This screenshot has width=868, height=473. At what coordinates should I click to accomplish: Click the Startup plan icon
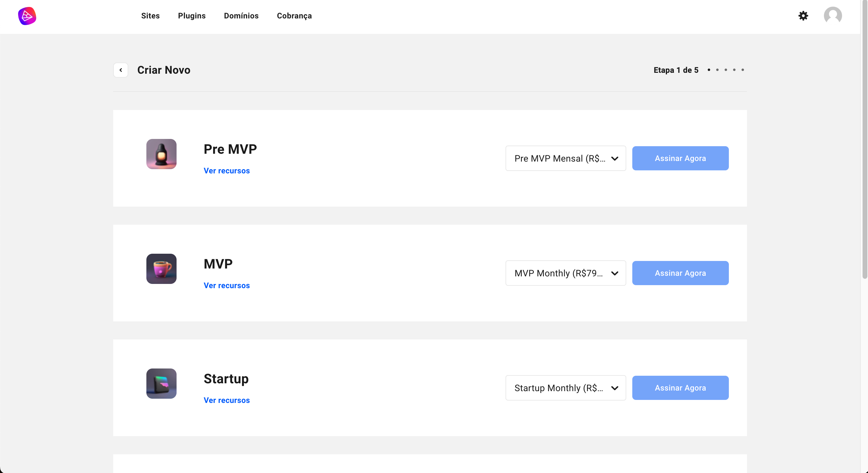coord(161,384)
